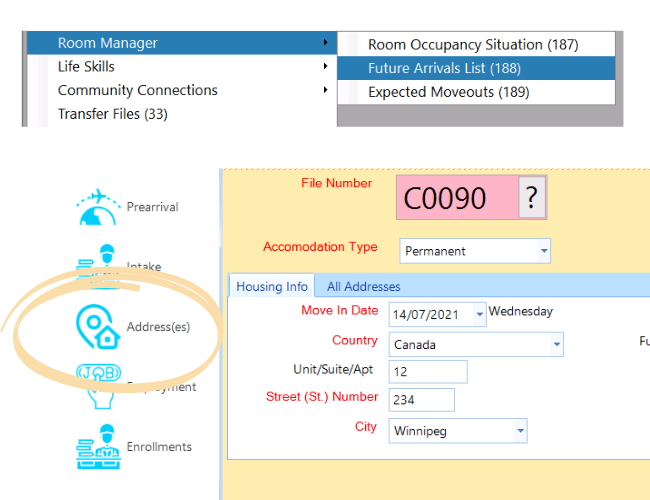The width and height of the screenshot is (650, 500).
Task: Open the Intake sidebar icon
Action: click(99, 264)
